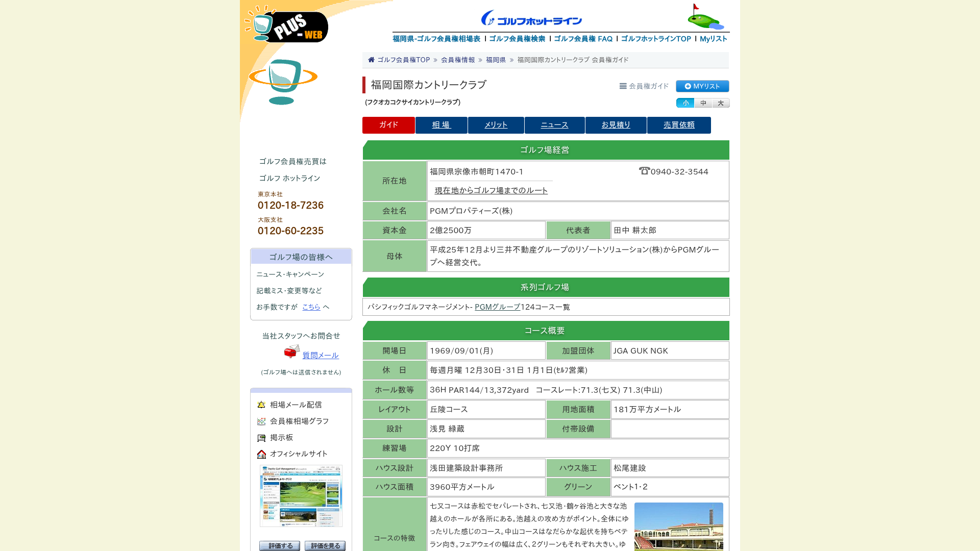Open the PGMグループ link
The height and width of the screenshot is (551, 980).
point(497,307)
